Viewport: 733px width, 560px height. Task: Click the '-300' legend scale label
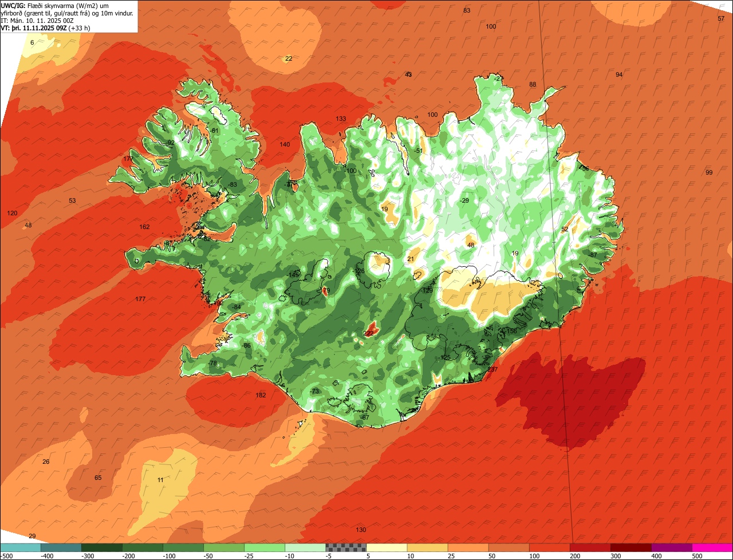click(88, 555)
